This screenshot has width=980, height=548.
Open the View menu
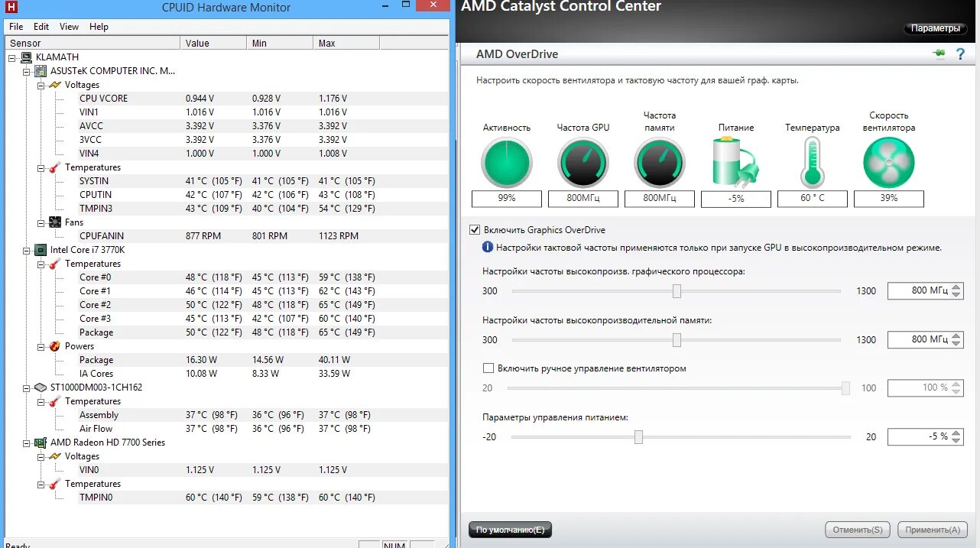(70, 27)
